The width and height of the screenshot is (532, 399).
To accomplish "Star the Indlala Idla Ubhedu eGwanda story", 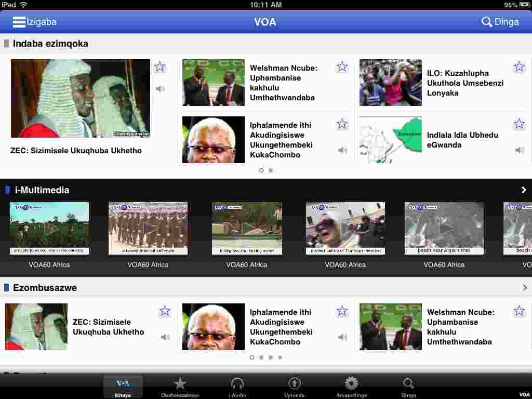I will tap(519, 124).
